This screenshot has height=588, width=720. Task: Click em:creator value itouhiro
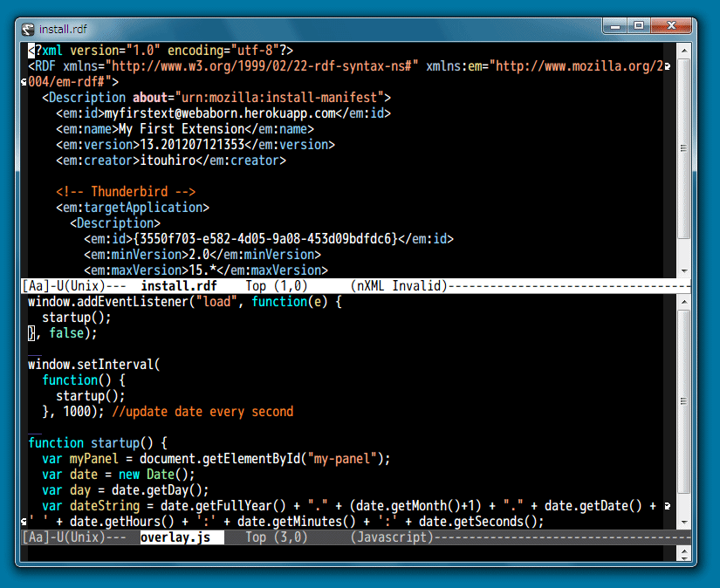pos(168,161)
